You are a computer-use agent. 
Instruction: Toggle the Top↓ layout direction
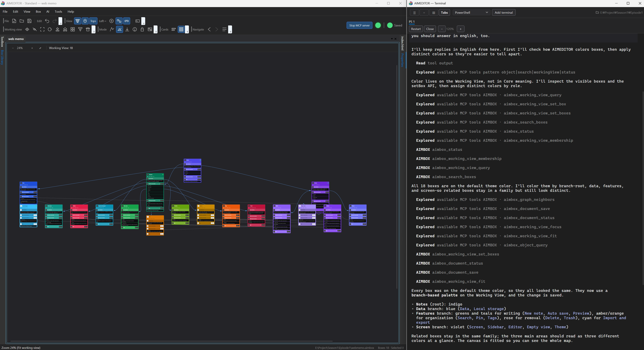coord(93,21)
